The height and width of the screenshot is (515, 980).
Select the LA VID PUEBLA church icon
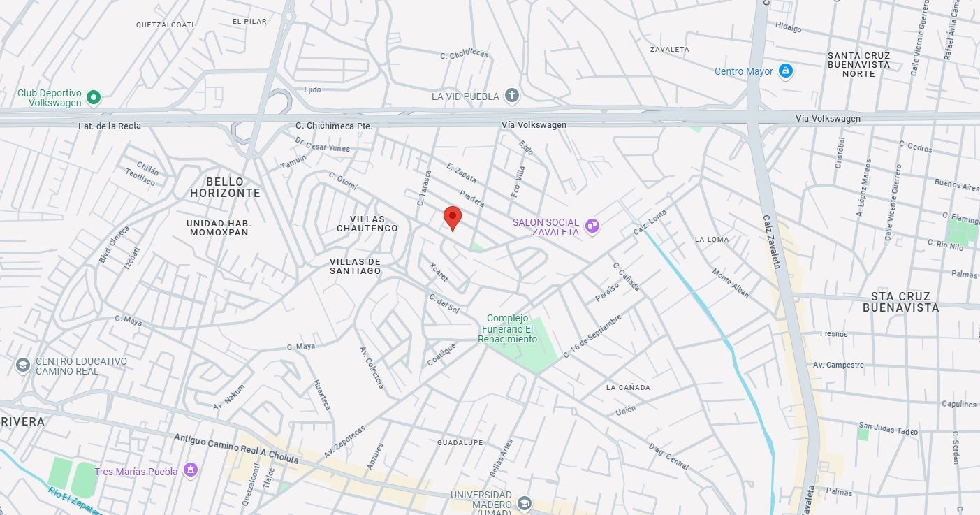click(512, 96)
